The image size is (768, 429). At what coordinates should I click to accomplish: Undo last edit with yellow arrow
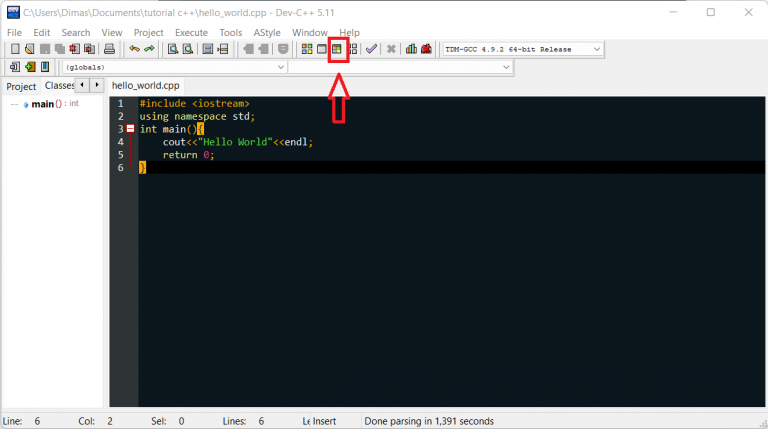[x=134, y=49]
